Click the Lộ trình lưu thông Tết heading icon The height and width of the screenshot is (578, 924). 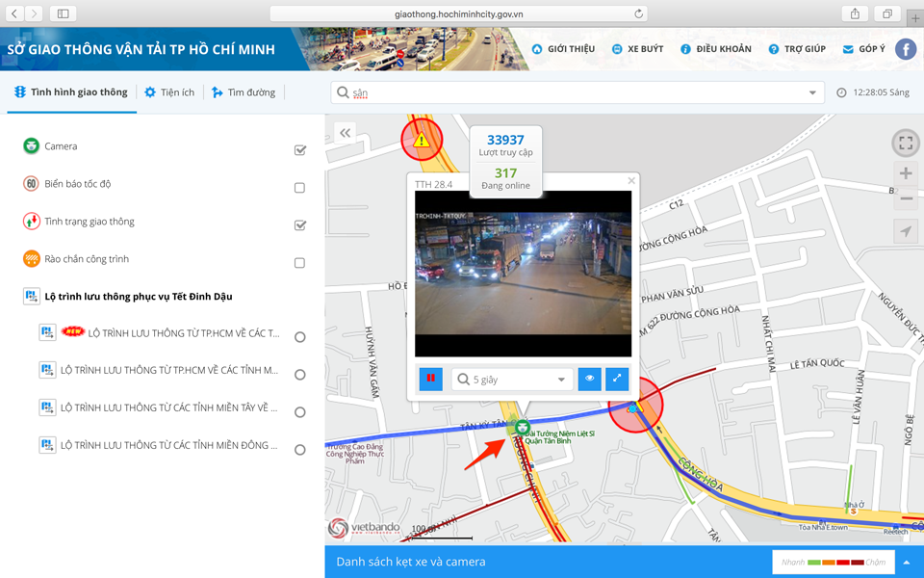31,296
